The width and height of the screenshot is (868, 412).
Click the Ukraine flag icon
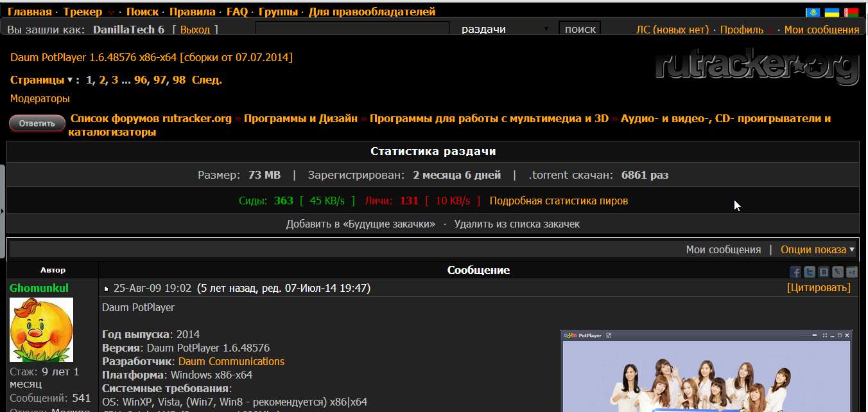pos(831,12)
